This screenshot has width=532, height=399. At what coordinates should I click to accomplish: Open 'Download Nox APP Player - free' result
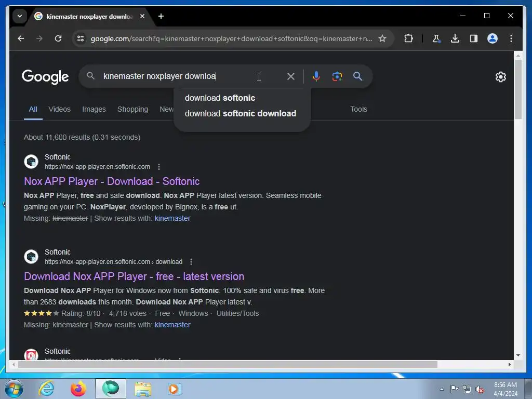(x=134, y=276)
